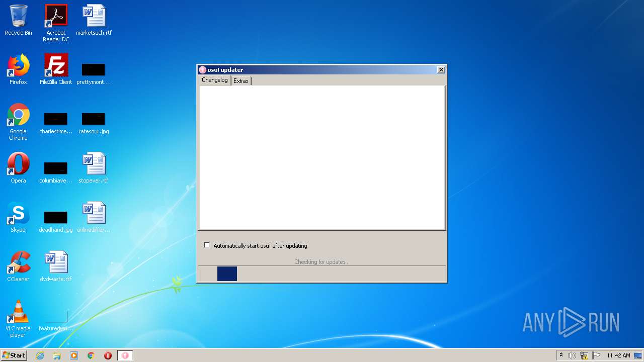Launch VLC media player shortcut
This screenshot has width=644, height=362.
click(x=18, y=319)
